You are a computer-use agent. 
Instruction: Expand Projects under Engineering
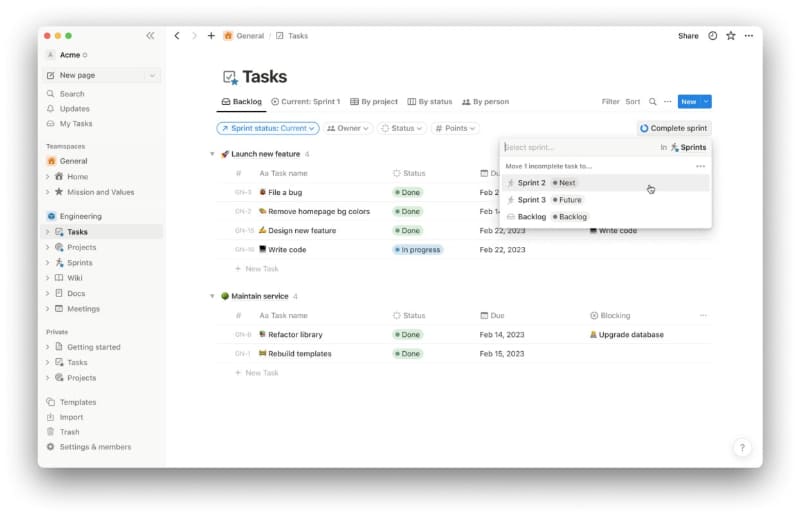pos(47,247)
